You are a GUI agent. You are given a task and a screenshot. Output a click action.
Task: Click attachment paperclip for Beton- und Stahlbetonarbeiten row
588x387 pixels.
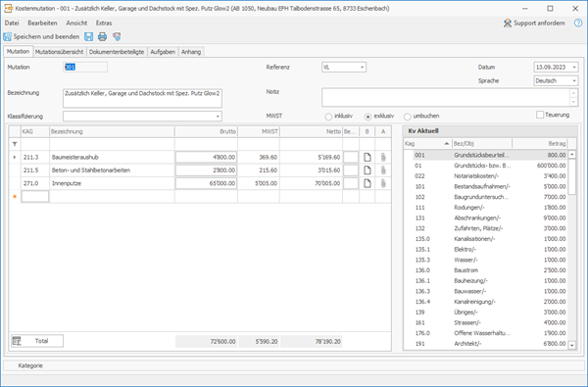pos(383,170)
